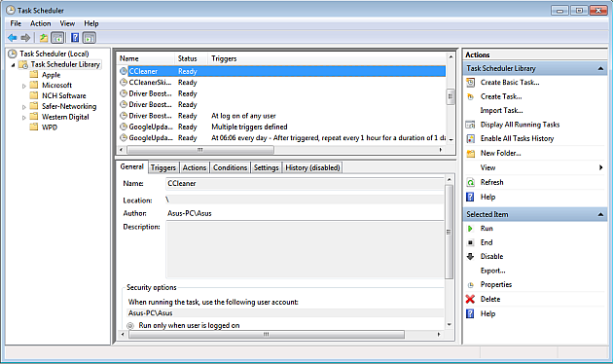Click the Triggers column header

click(x=327, y=58)
